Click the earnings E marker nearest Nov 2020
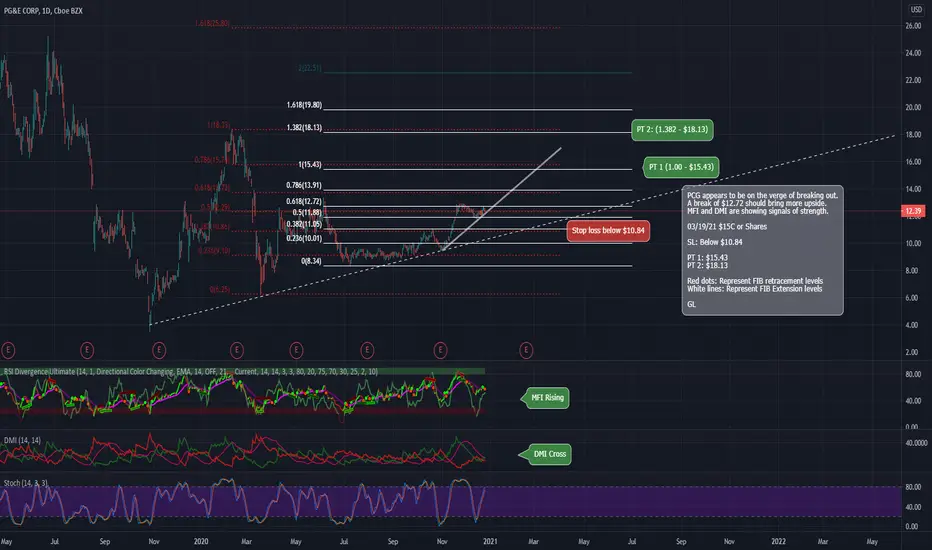The height and width of the screenshot is (550, 932). click(x=440, y=350)
